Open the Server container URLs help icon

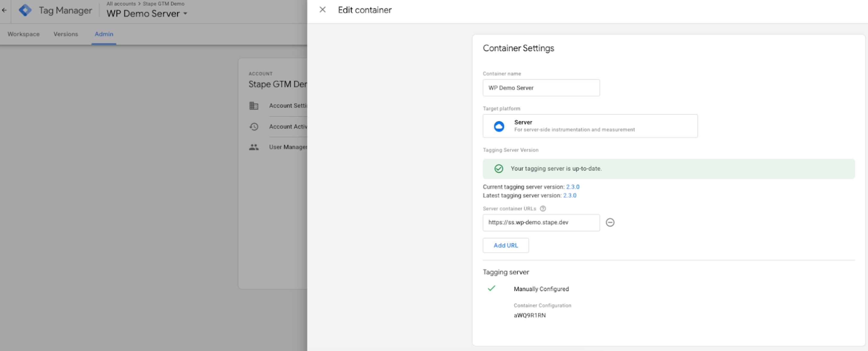pyautogui.click(x=543, y=209)
